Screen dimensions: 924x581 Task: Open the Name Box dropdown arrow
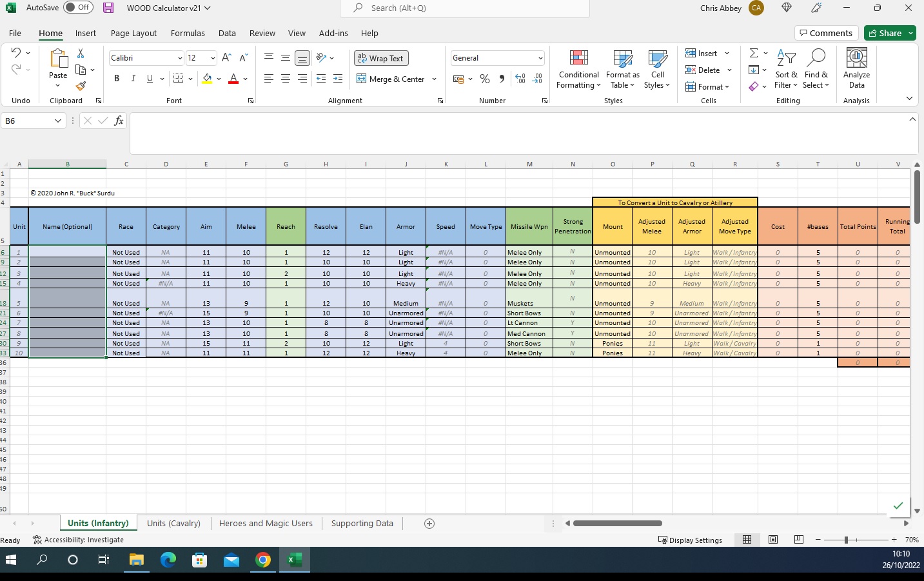tap(58, 121)
